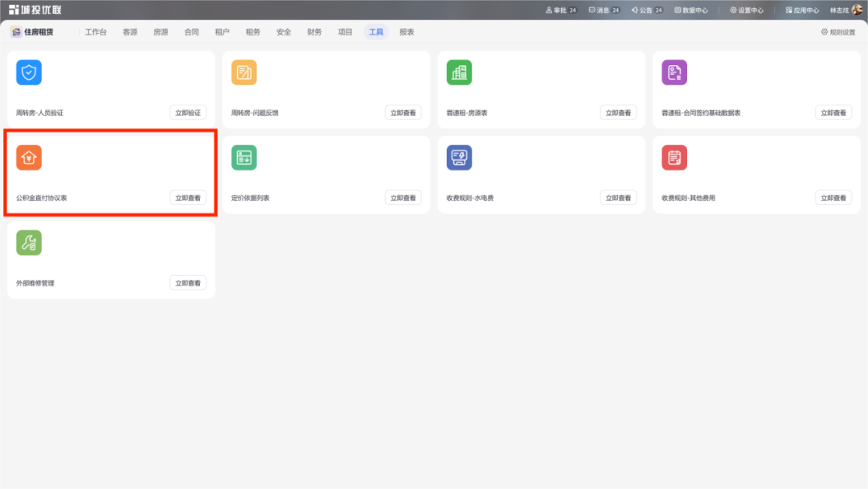Open 应用中心 from the top bar
Screen dimensions: 868x489
[x=802, y=10]
